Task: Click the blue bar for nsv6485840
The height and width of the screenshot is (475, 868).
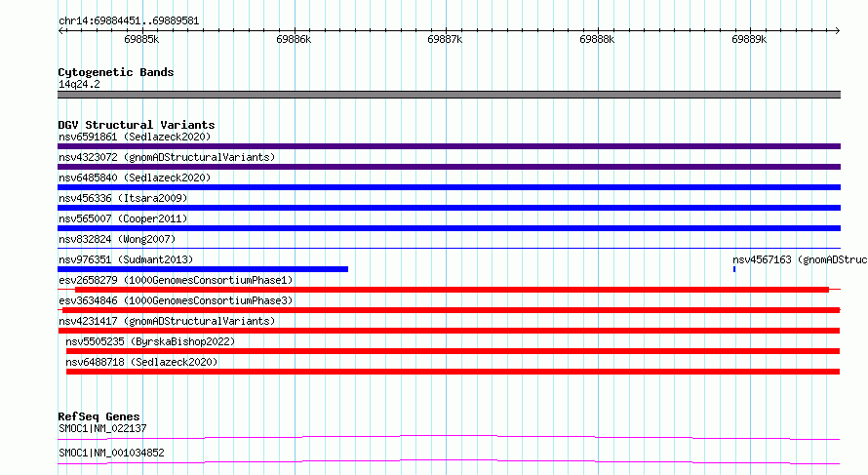Action: 449,187
